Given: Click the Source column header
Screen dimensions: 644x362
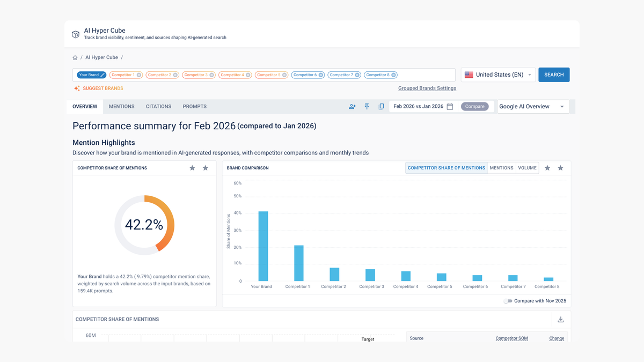Looking at the screenshot, I should [x=416, y=338].
